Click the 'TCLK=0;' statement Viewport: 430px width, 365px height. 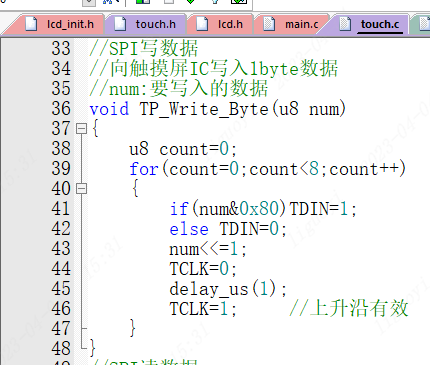click(x=203, y=269)
